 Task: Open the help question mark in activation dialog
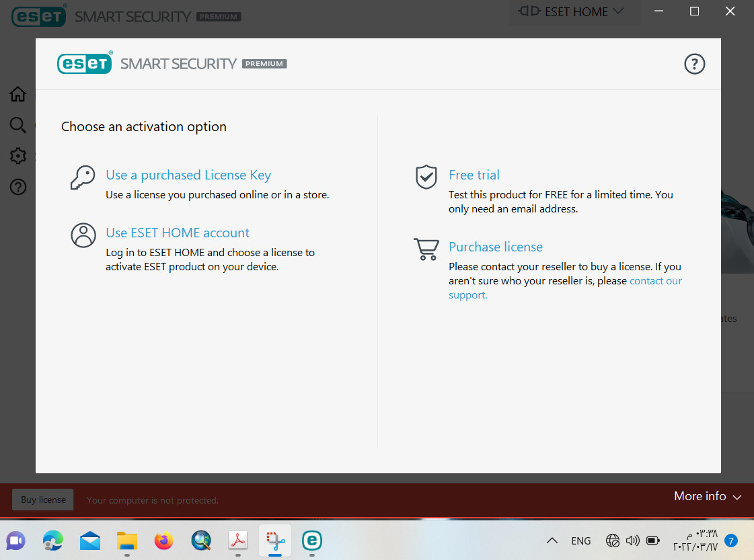[x=694, y=64]
